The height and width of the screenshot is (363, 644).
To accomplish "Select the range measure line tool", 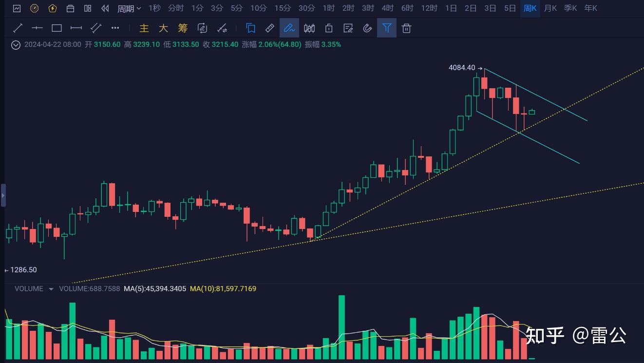I will coord(76,28).
